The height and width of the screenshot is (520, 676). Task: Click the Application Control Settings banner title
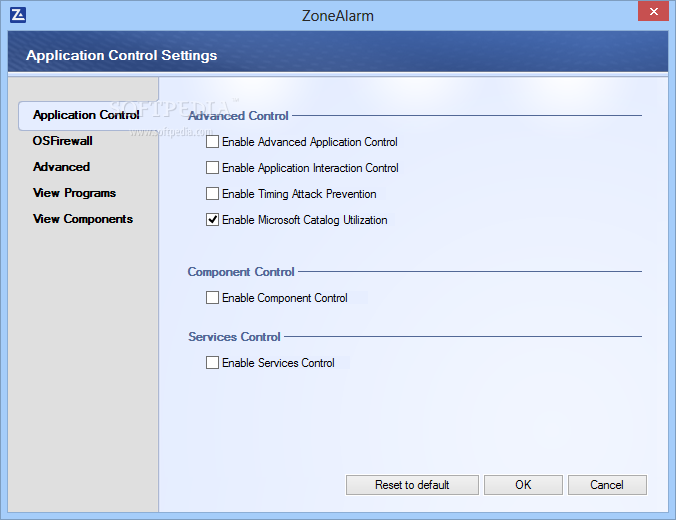[x=122, y=55]
